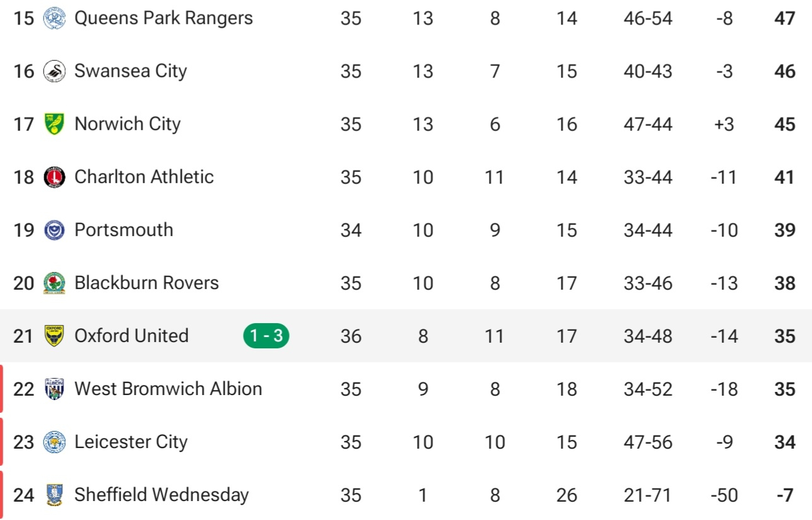Click Queens Park Rangers' 47 points total
Screen dimensions: 812x520
pyautogui.click(x=785, y=18)
